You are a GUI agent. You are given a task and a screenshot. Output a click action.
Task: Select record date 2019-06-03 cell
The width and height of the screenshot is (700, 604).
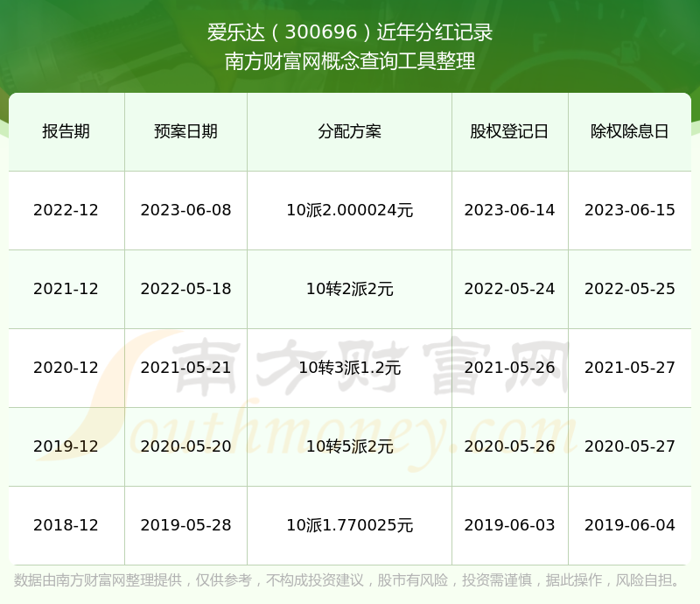tap(509, 525)
